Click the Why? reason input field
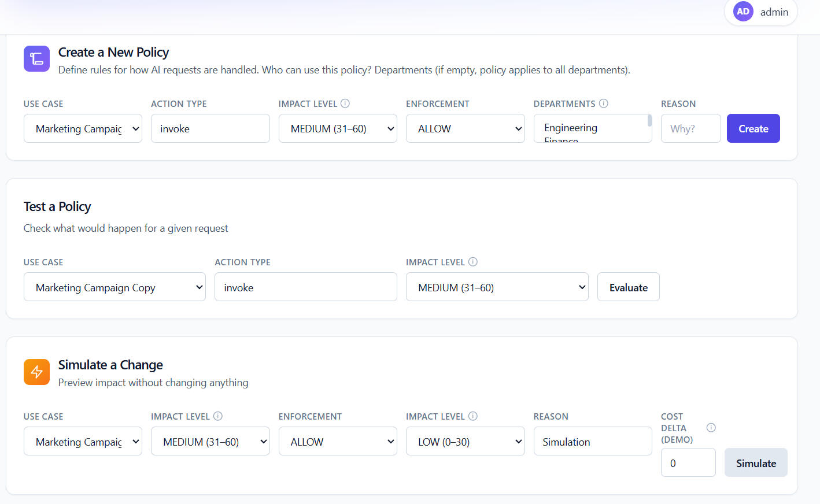Viewport: 820px width, 504px height. point(690,128)
